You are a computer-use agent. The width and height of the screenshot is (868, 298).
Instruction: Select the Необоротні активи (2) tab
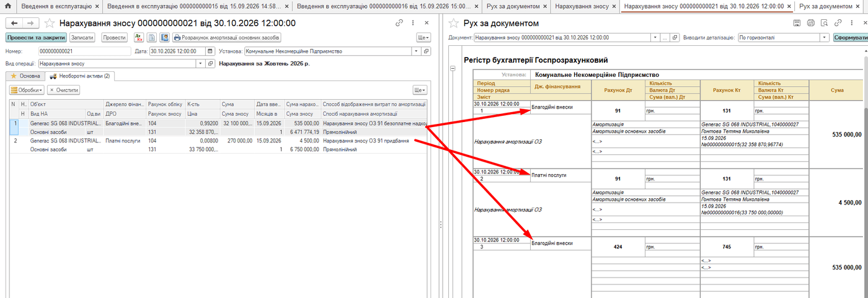click(x=79, y=76)
